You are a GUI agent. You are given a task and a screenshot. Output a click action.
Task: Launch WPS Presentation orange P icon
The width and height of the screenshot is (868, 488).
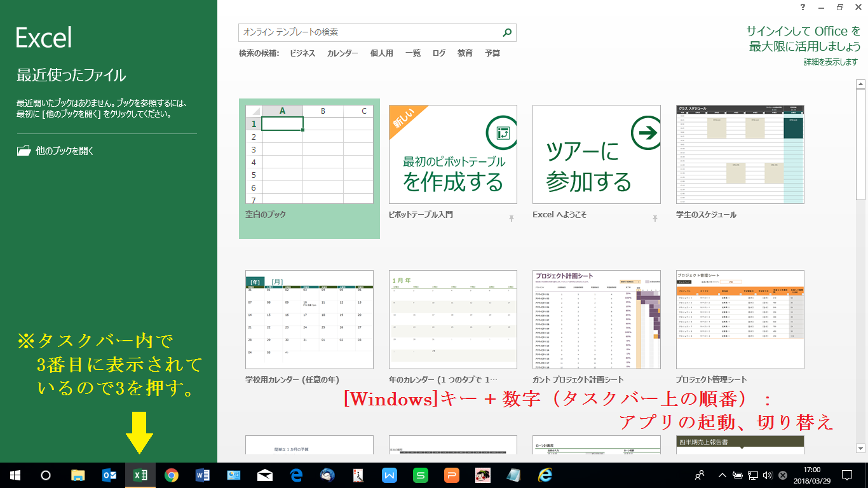point(452,475)
